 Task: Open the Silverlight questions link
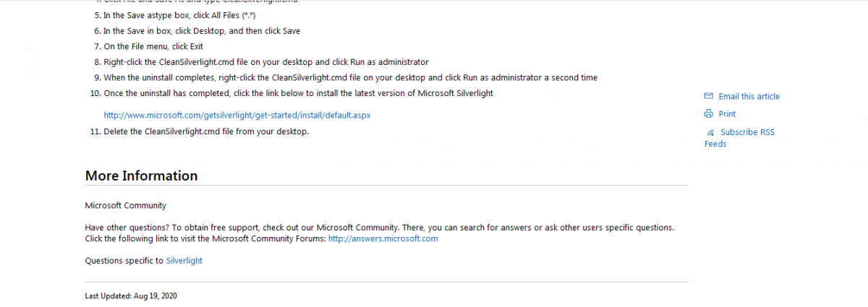tap(184, 261)
